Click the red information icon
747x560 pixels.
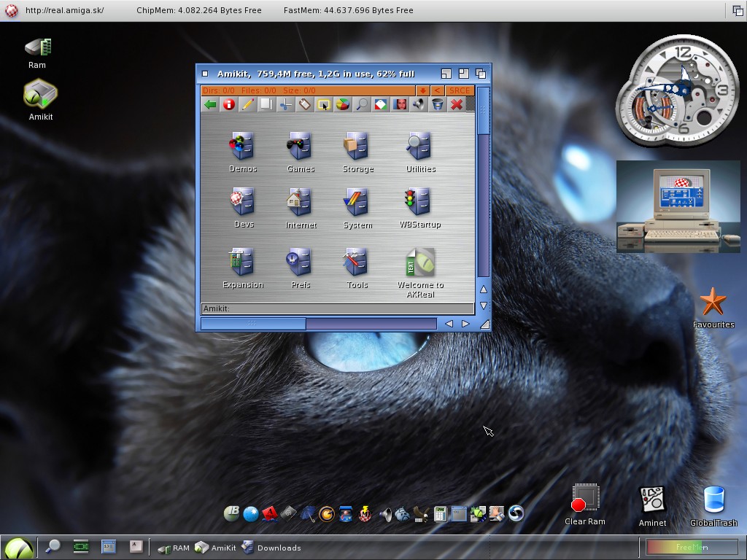click(229, 105)
